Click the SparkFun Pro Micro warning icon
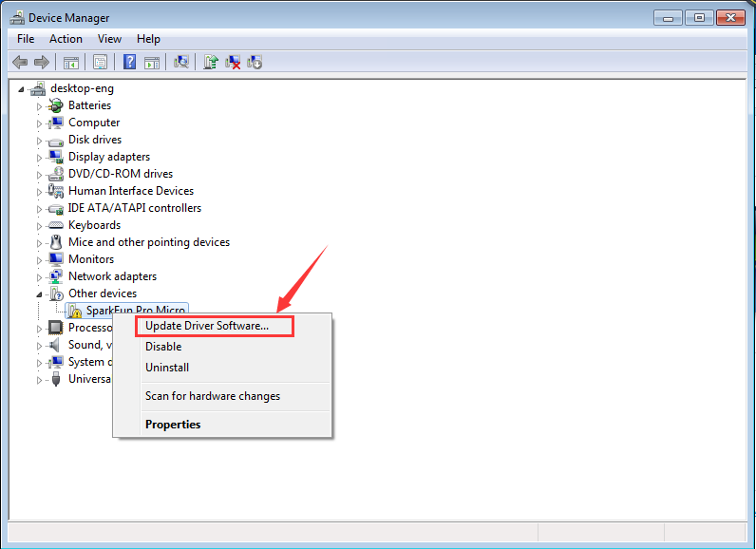The height and width of the screenshot is (549, 756). tap(74, 311)
